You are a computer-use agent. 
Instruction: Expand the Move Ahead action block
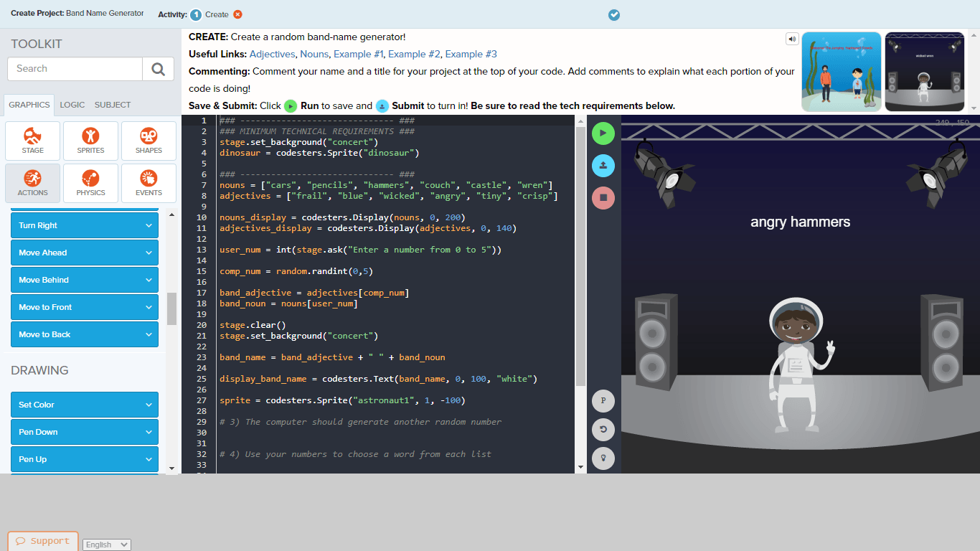click(84, 253)
